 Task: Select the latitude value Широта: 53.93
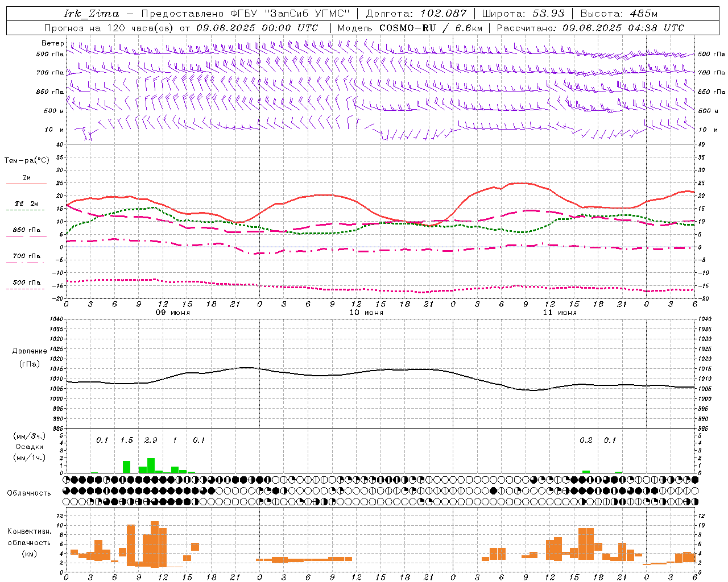(x=523, y=14)
